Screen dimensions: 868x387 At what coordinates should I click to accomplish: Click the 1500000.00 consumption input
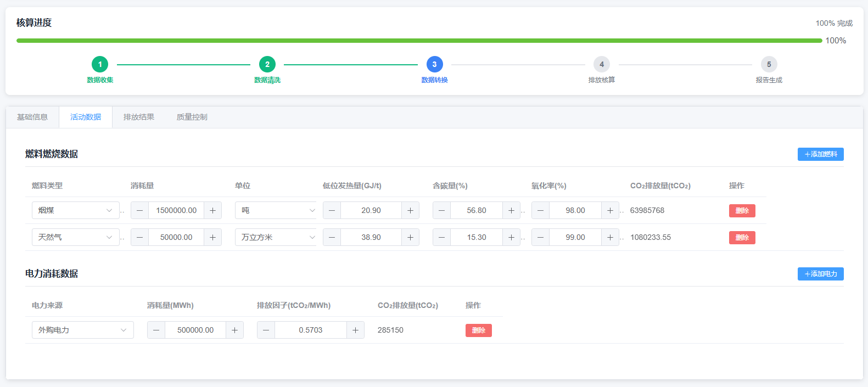point(176,210)
